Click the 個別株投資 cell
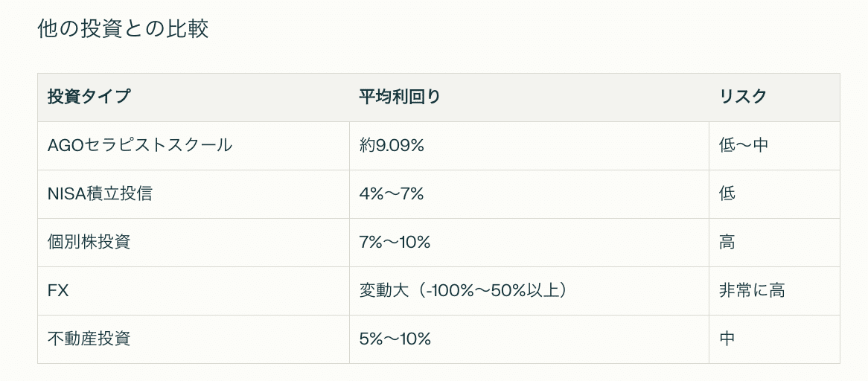Screen dimensions: 868x381 pyautogui.click(x=194, y=242)
